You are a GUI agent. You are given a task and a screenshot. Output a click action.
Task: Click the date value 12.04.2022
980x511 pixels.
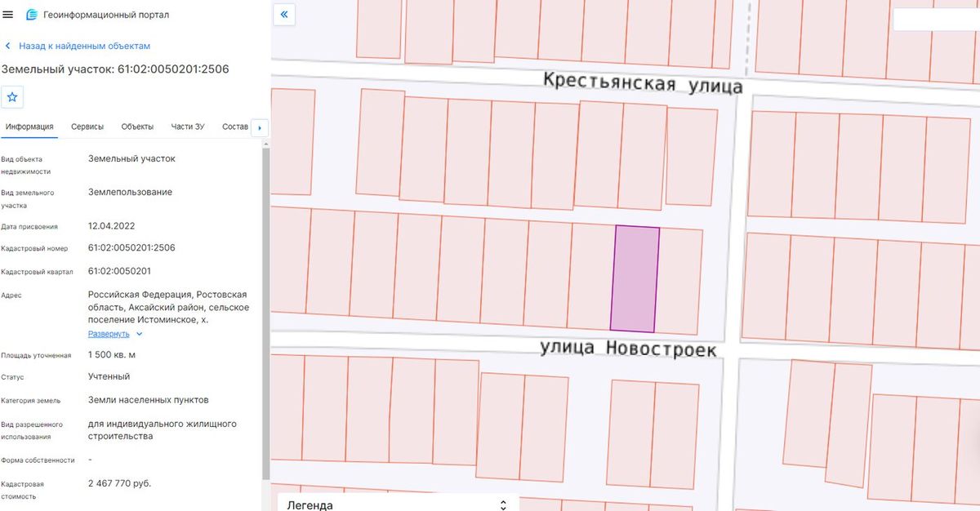[x=112, y=226]
